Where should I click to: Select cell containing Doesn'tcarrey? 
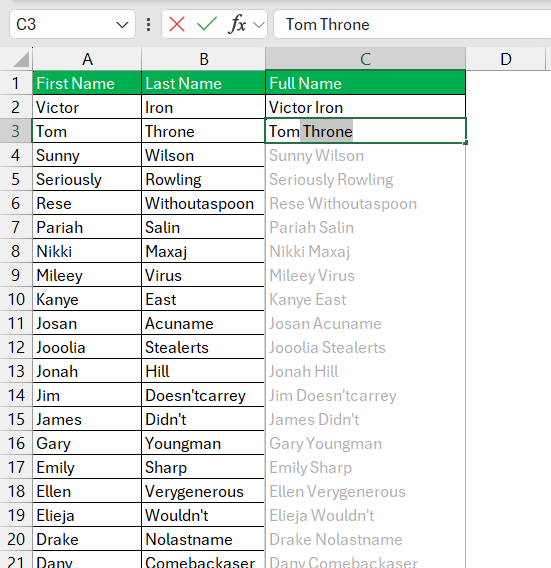(x=203, y=395)
